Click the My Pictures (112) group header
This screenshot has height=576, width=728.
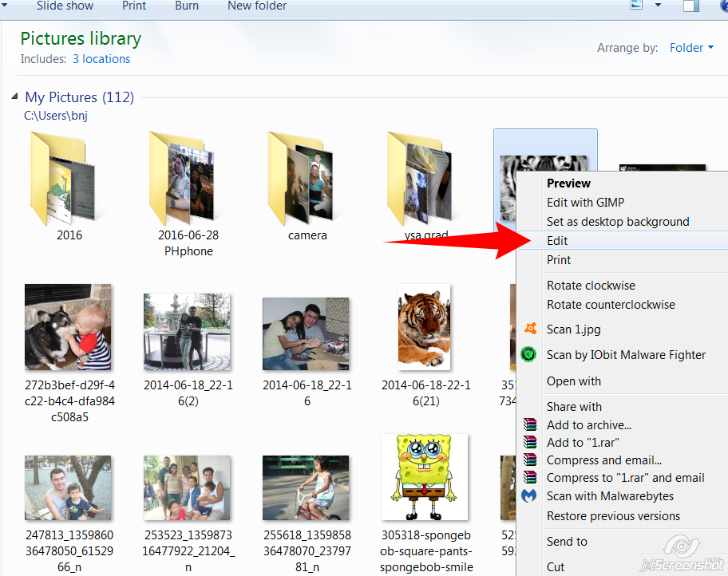(79, 97)
